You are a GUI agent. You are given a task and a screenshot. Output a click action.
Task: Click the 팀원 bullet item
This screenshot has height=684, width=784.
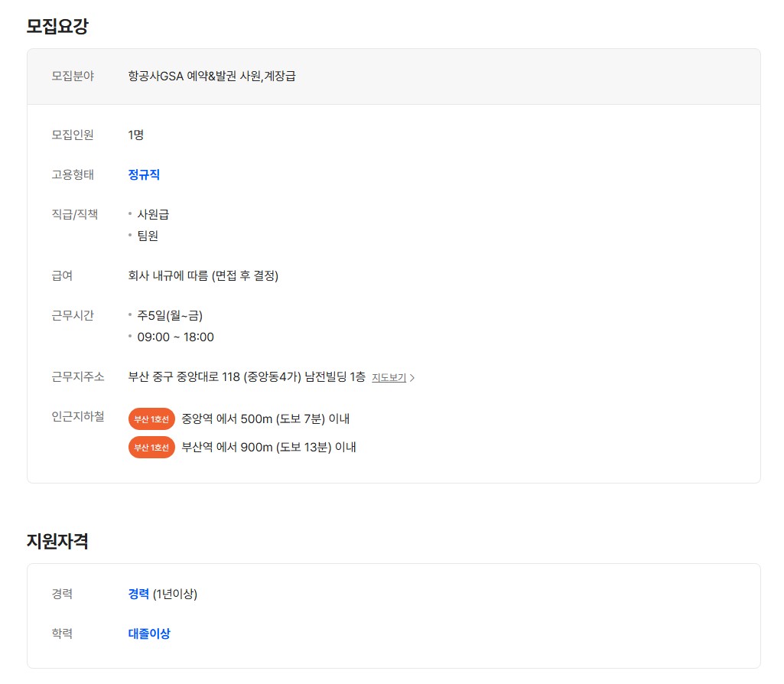coord(148,236)
